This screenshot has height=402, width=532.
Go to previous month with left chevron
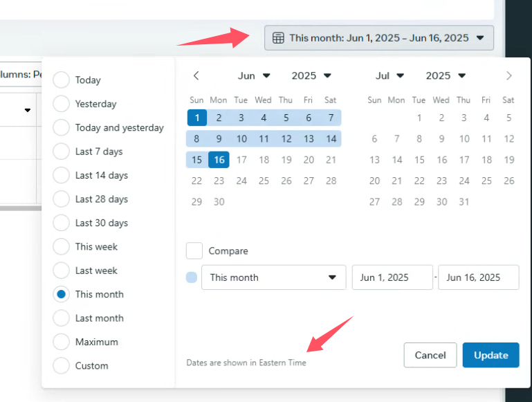point(196,75)
